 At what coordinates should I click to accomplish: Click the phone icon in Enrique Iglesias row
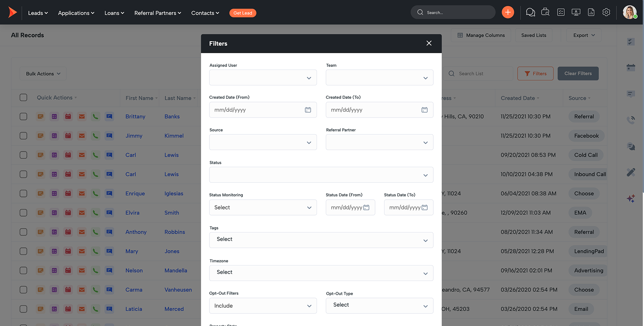[96, 193]
